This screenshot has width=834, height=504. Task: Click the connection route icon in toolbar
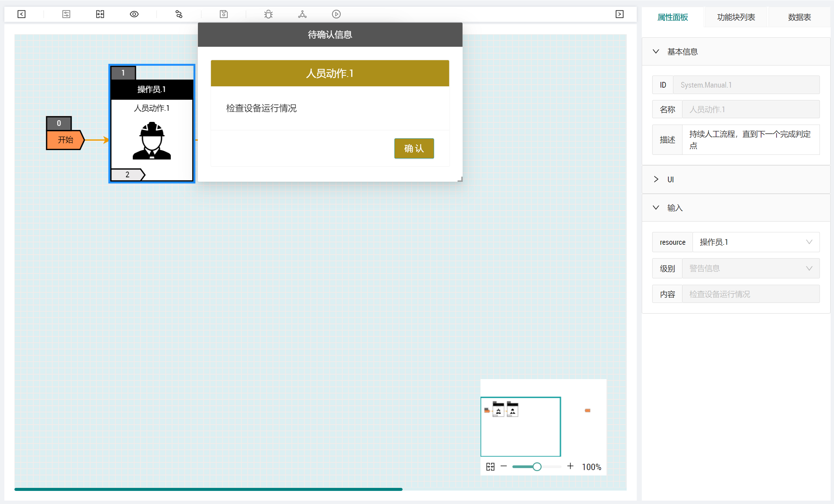coord(179,14)
